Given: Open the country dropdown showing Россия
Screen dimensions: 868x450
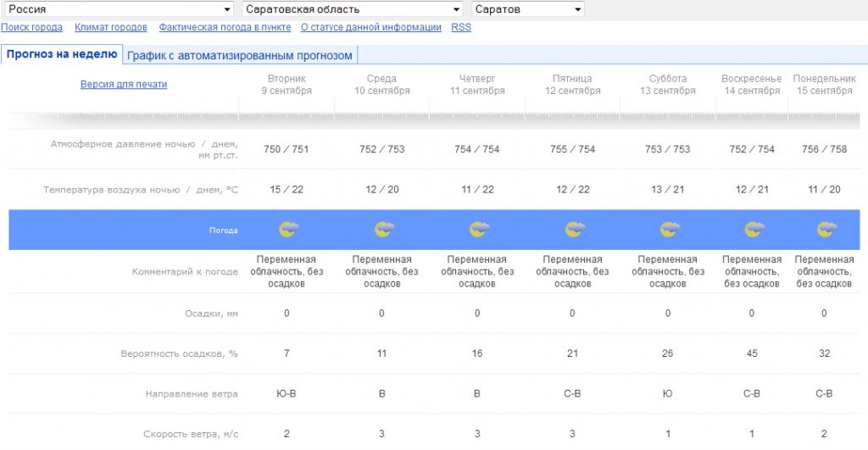Looking at the screenshot, I should point(119,9).
